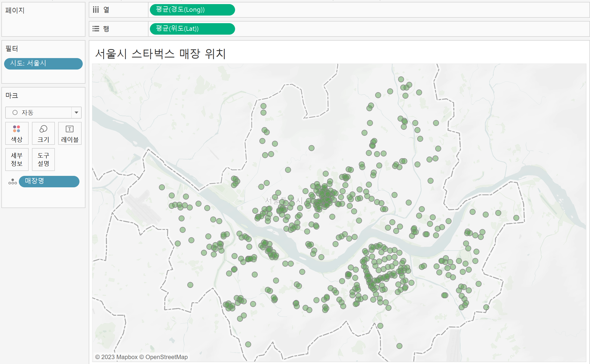This screenshot has height=364, width=590.
Task: Click the Mapbox OpenStreetMap attribution text
Action: coord(141,357)
